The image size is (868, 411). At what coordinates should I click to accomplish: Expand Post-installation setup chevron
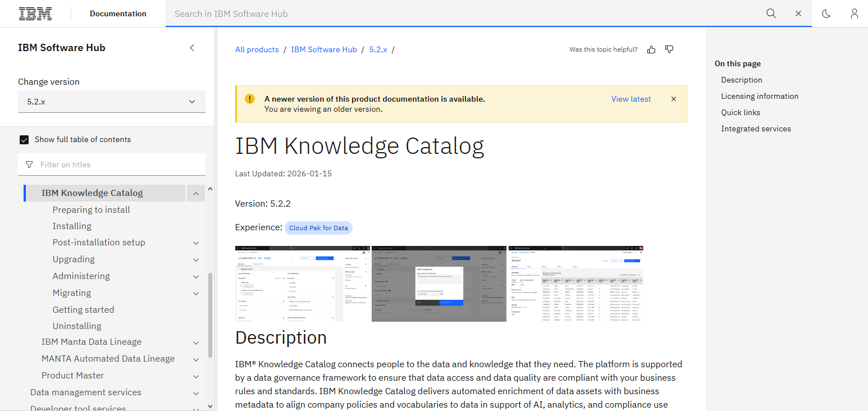click(x=196, y=243)
